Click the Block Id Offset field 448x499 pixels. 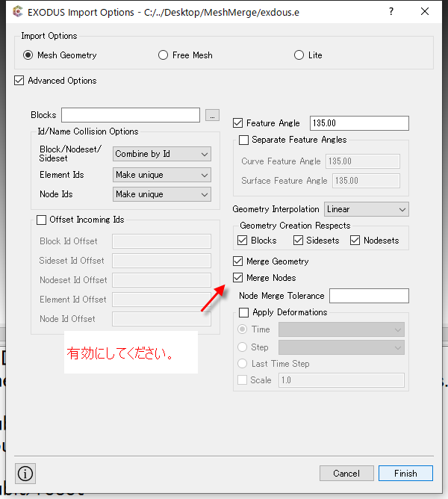tap(161, 241)
